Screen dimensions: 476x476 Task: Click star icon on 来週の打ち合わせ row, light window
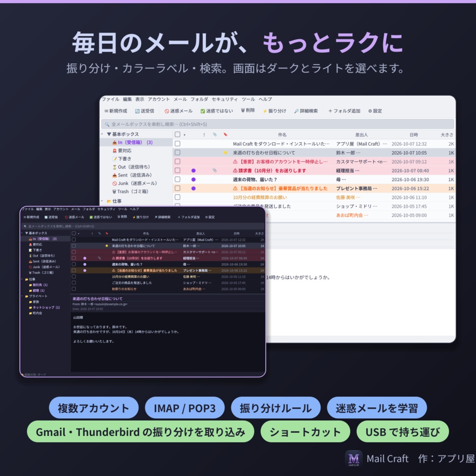(225, 152)
